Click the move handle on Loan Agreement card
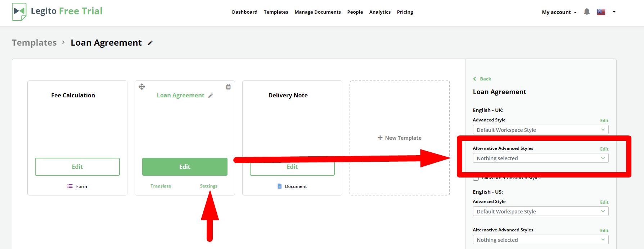This screenshot has width=644, height=249. click(142, 87)
